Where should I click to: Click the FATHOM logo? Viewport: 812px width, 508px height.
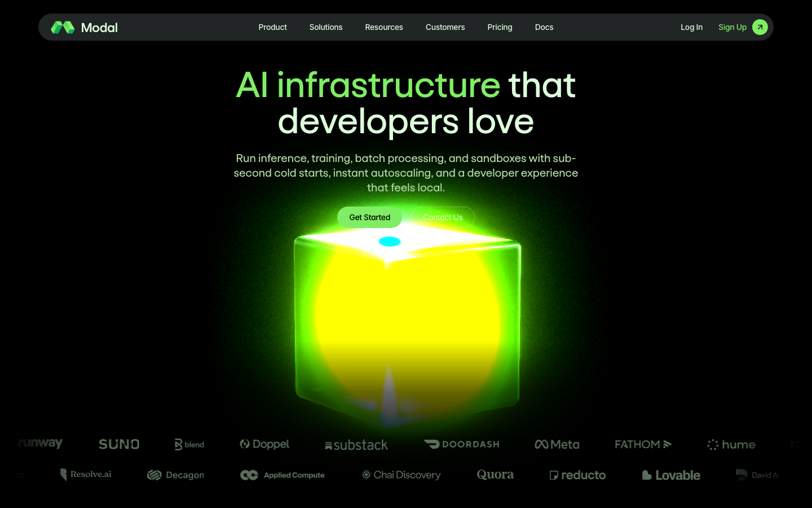(643, 444)
